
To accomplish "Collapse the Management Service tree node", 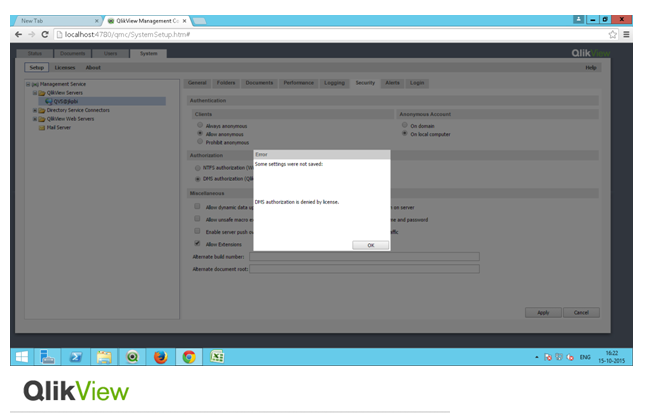I will [x=28, y=84].
